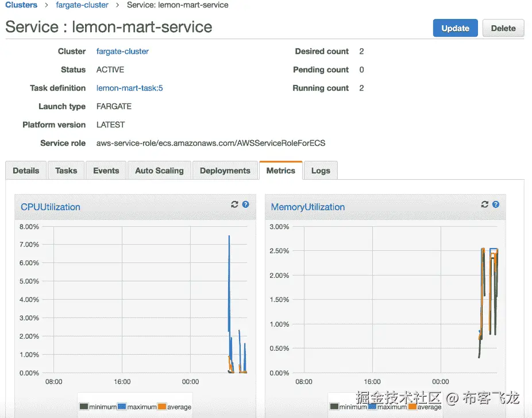Click the 'Service: lemon-mart-service' breadcrumb text
This screenshot has width=532, height=418.
[178, 5]
